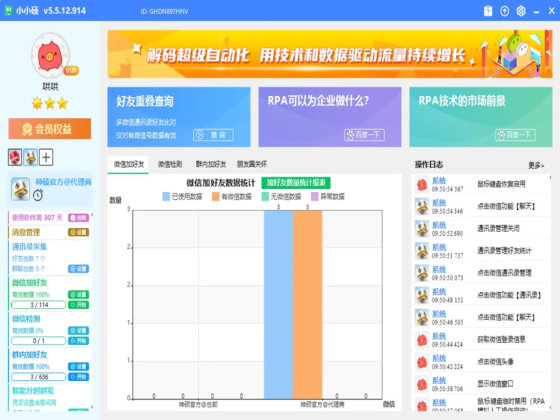The image size is (560, 420).
Task: Expand the 更多 operation log link
Action: [536, 165]
